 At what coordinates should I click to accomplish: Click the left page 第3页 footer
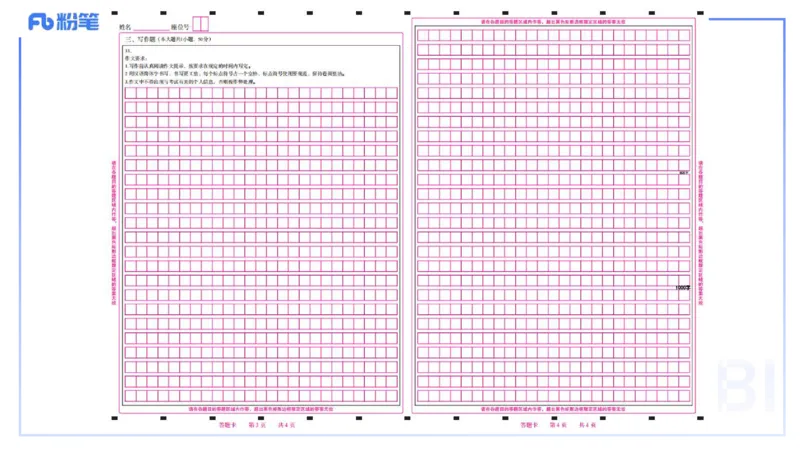257,425
